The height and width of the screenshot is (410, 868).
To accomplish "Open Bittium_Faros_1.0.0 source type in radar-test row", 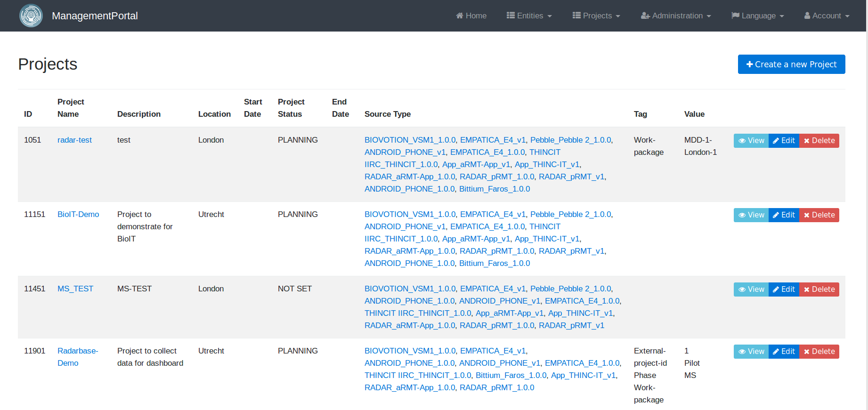I will pos(495,189).
